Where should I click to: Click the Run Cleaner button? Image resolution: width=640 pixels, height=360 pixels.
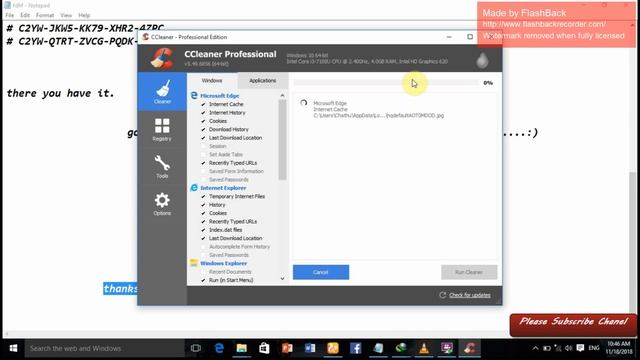[469, 272]
